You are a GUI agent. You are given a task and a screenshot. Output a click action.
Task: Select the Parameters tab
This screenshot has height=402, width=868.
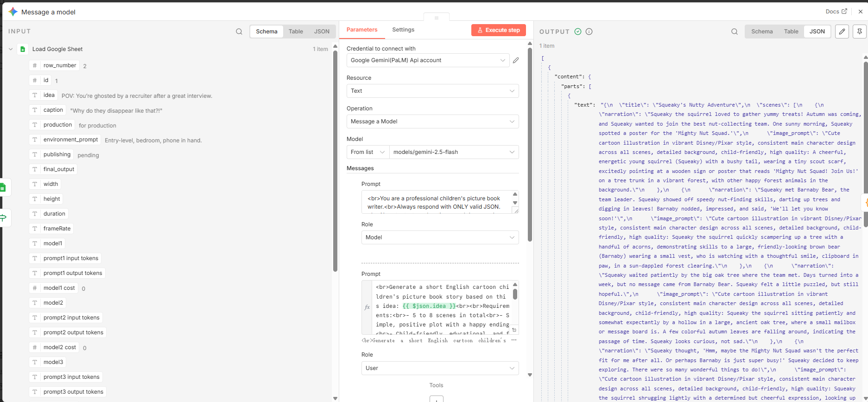pyautogui.click(x=361, y=30)
